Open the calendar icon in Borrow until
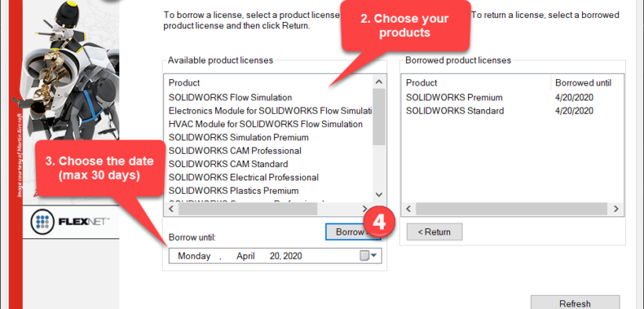644x309 pixels. point(364,256)
